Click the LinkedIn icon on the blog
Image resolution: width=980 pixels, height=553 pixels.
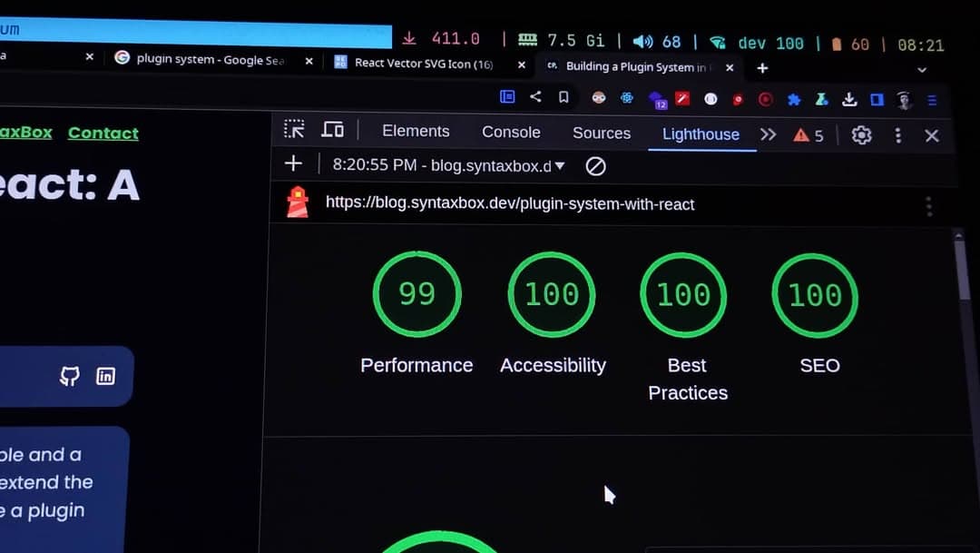pos(106,376)
